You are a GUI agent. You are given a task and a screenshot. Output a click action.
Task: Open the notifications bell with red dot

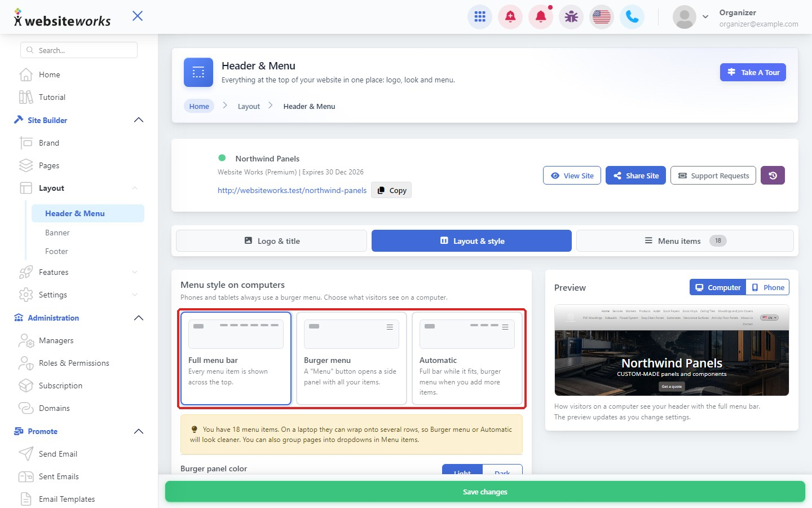coord(541,17)
